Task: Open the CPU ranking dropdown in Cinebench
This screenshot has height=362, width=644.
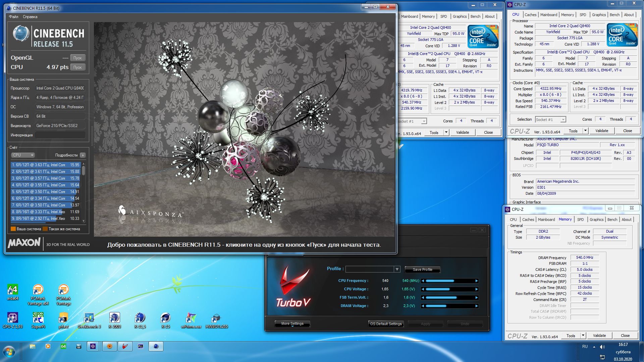Action: [x=23, y=155]
